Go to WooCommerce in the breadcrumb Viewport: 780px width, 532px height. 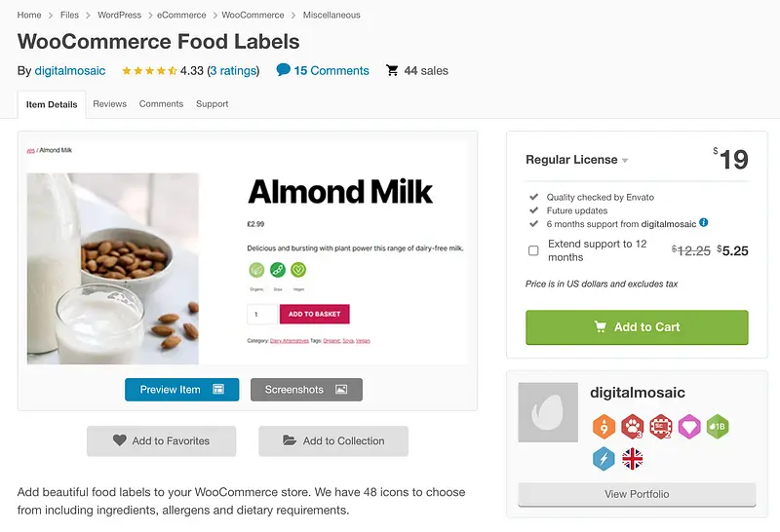[253, 16]
